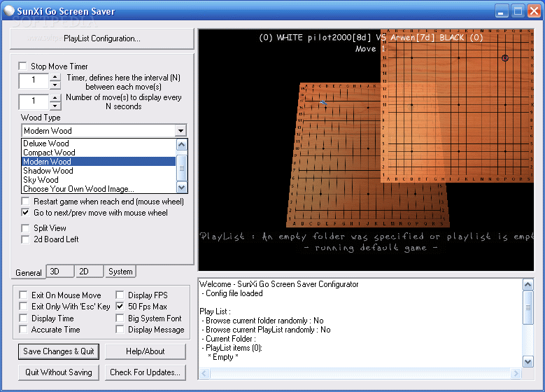
Task: Enable Display Time checkbox
Action: point(23,318)
